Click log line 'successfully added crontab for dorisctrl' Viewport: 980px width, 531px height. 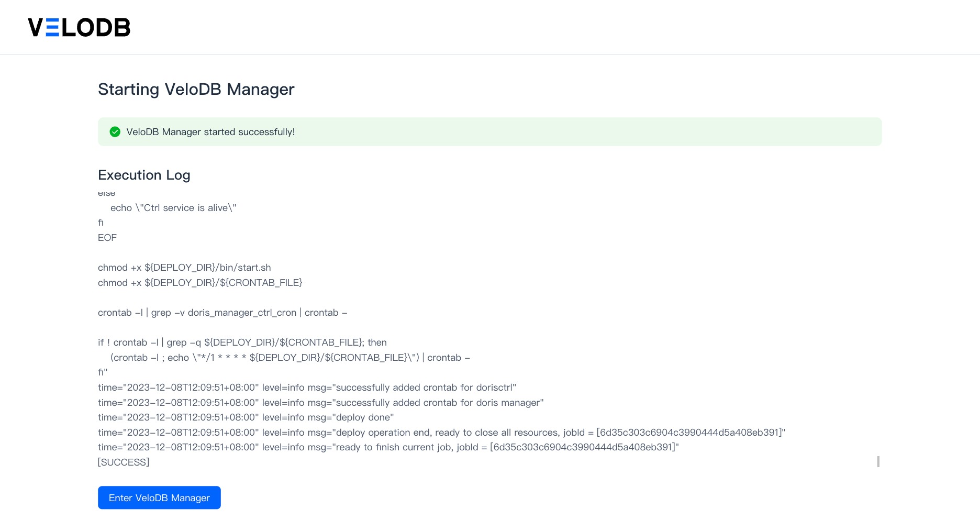pos(307,388)
